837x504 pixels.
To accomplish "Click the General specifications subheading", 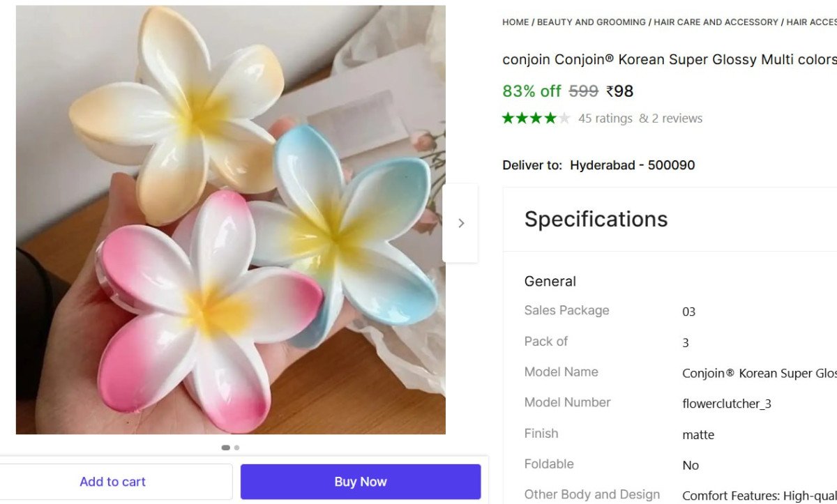I will (550, 282).
